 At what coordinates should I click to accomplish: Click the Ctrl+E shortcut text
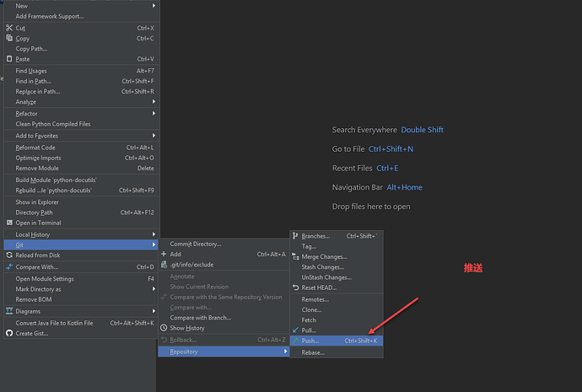click(387, 169)
